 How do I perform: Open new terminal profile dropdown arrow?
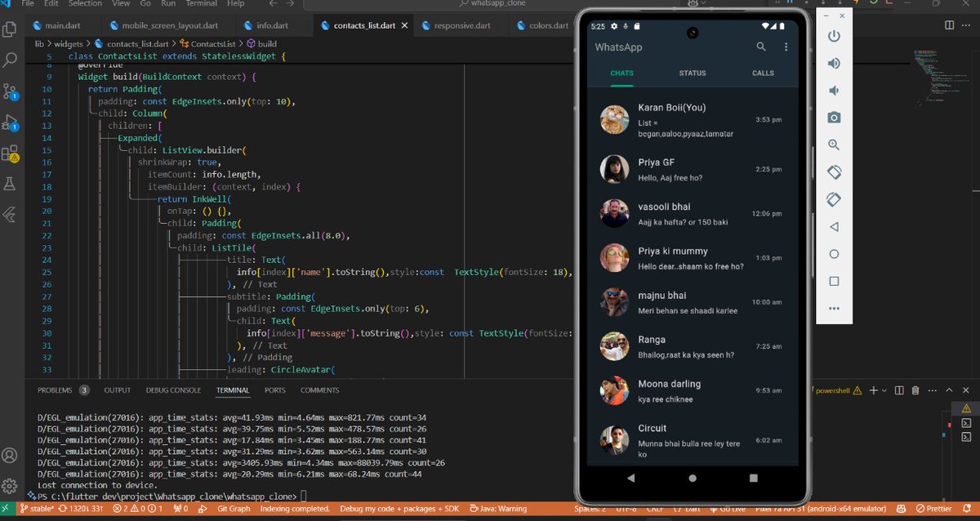pos(883,390)
